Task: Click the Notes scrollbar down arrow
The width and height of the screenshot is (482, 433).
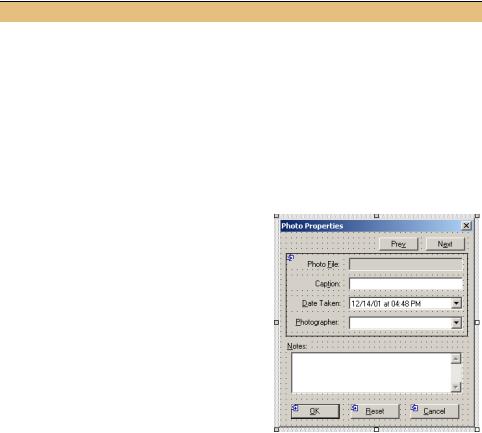Action: (456, 387)
